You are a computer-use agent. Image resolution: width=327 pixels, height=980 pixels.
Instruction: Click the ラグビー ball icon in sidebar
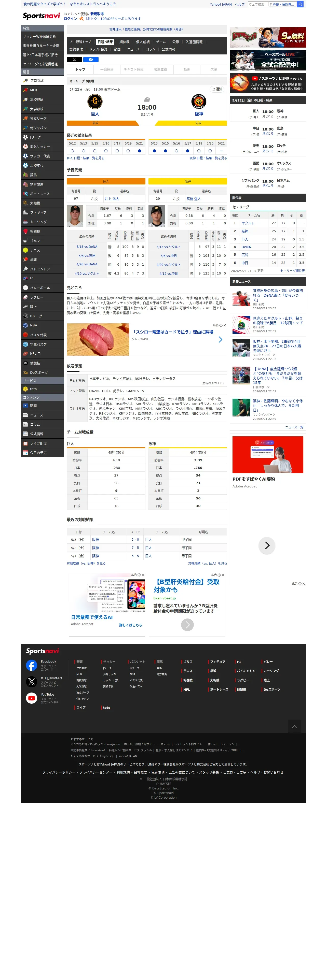(x=25, y=297)
